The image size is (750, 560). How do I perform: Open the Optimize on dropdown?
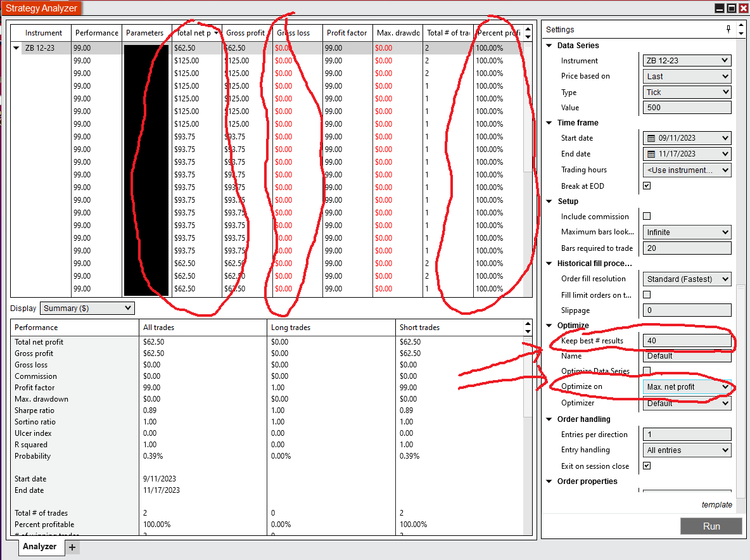(687, 387)
